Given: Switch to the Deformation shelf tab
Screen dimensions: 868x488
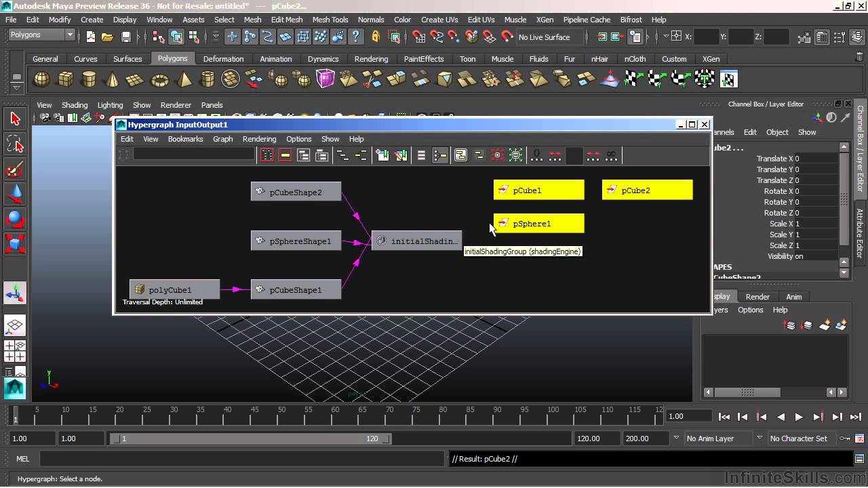Looking at the screenshot, I should click(223, 59).
